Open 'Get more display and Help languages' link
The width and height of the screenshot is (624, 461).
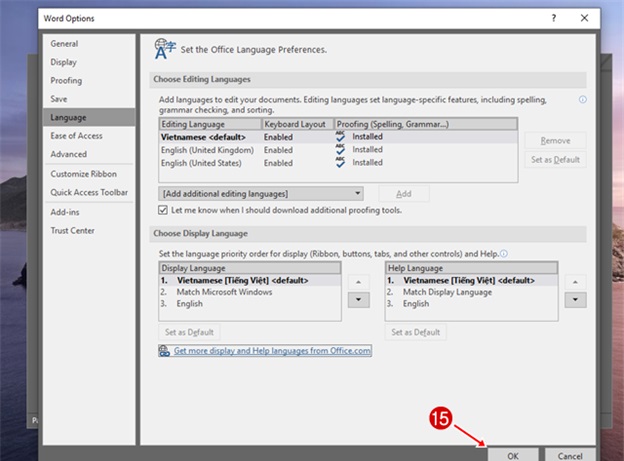click(272, 351)
